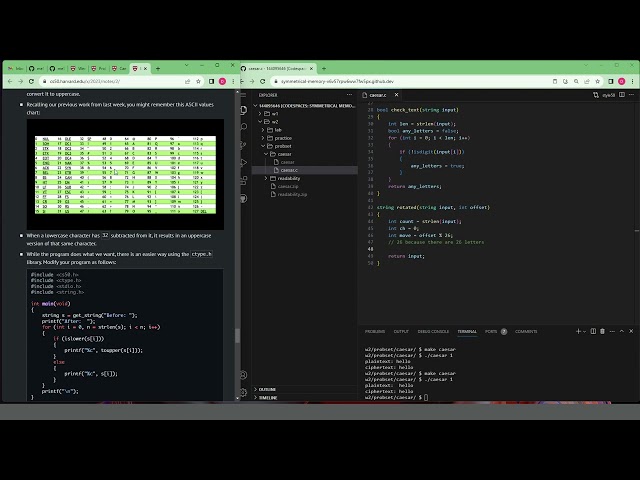Close the caesar.c editor tab
The width and height of the screenshot is (640, 480).
coord(396,95)
